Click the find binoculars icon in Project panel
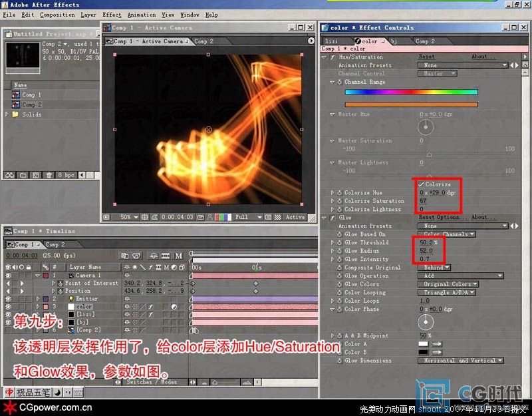 (9, 175)
